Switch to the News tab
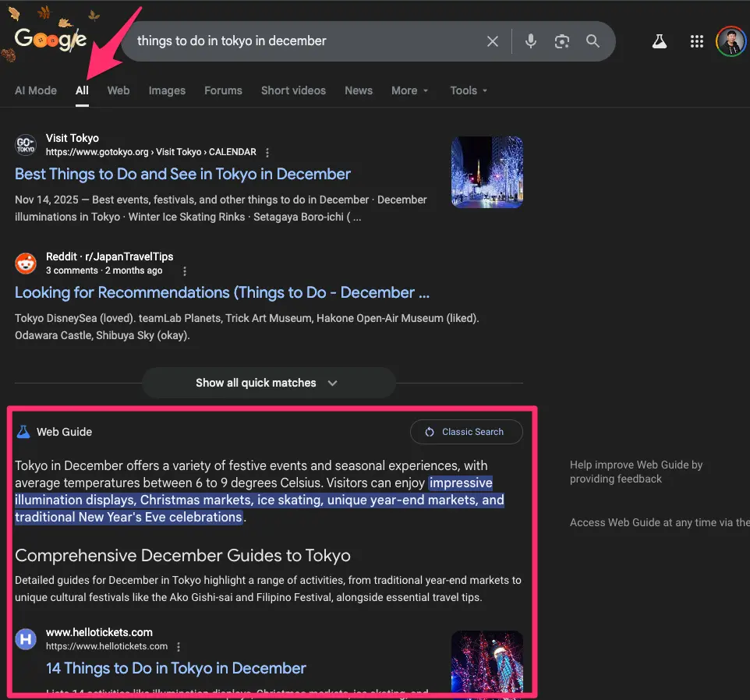The height and width of the screenshot is (700, 750). pyautogui.click(x=359, y=90)
